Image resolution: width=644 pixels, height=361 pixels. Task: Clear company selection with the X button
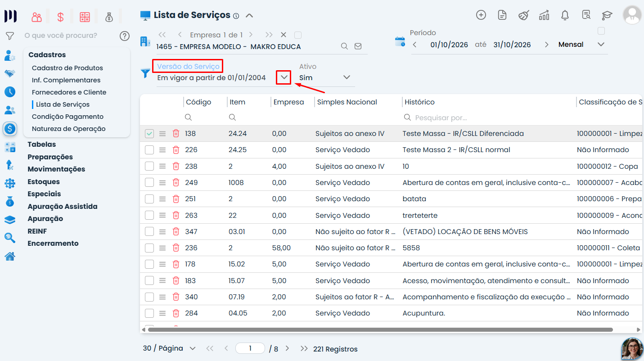tap(284, 35)
